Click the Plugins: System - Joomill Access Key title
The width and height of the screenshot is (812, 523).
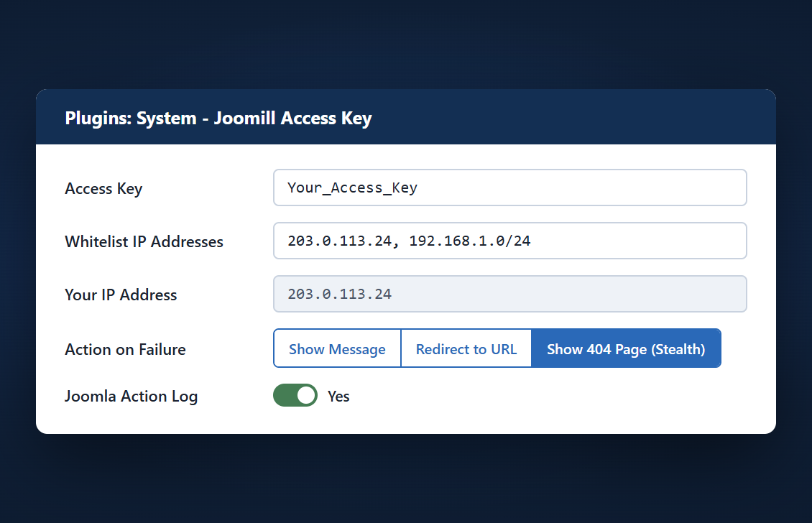[x=218, y=119]
